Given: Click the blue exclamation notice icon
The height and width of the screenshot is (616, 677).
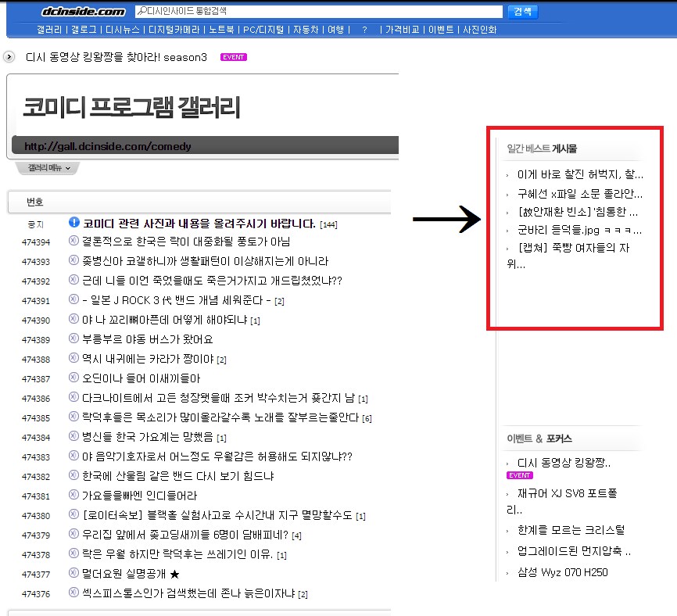Looking at the screenshot, I should click(74, 224).
